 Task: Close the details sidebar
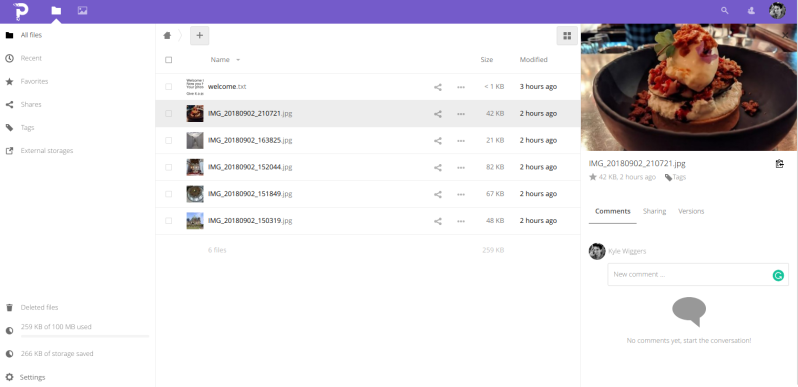tap(786, 35)
